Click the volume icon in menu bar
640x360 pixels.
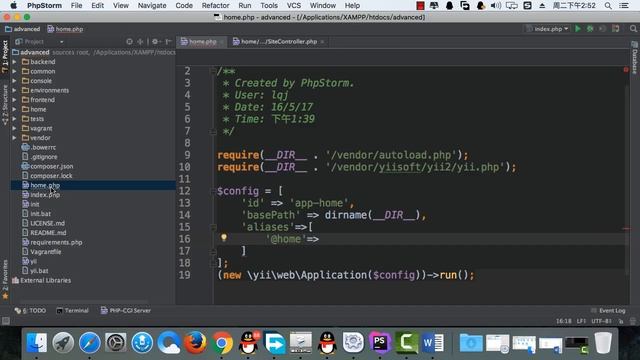(x=496, y=6)
